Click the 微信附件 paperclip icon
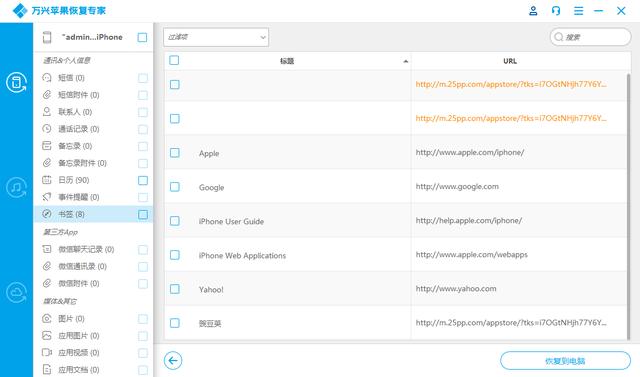Image resolution: width=640 pixels, height=377 pixels. (47, 283)
